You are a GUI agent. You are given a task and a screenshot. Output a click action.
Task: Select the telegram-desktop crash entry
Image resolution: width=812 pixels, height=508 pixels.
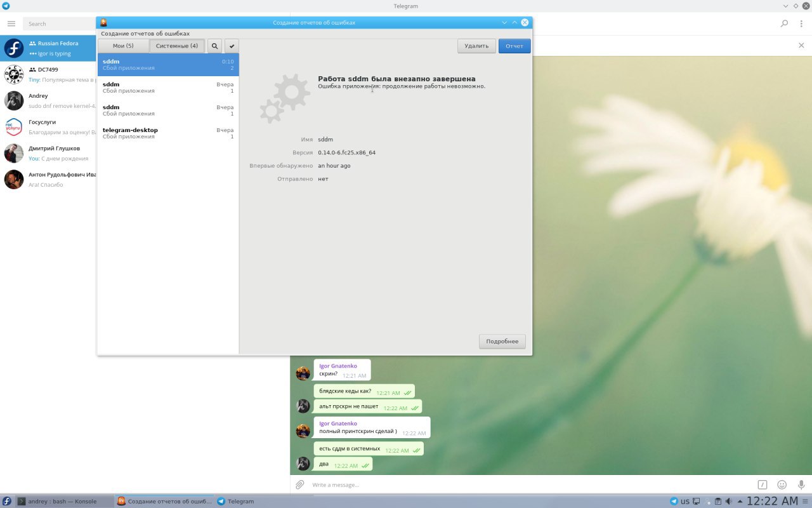coord(168,133)
